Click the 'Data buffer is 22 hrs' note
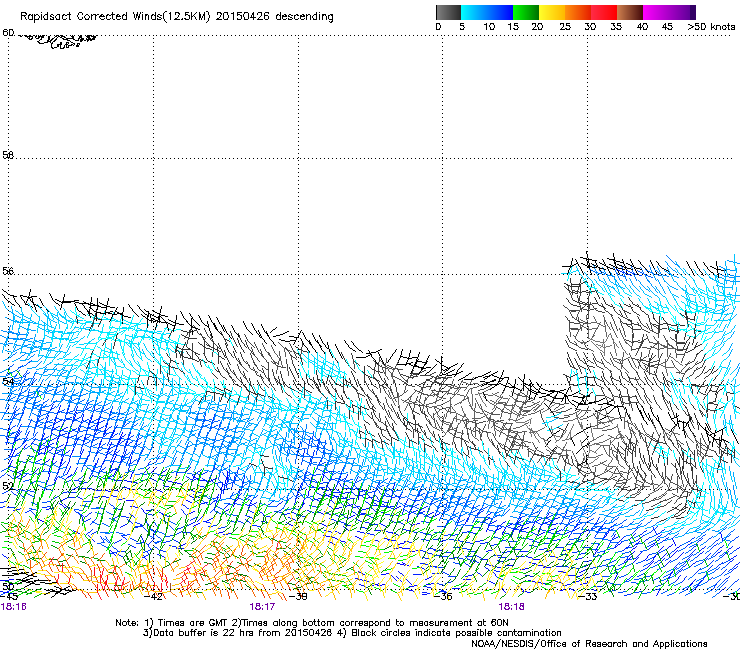Viewport: 740px width, 650px height. point(352,633)
